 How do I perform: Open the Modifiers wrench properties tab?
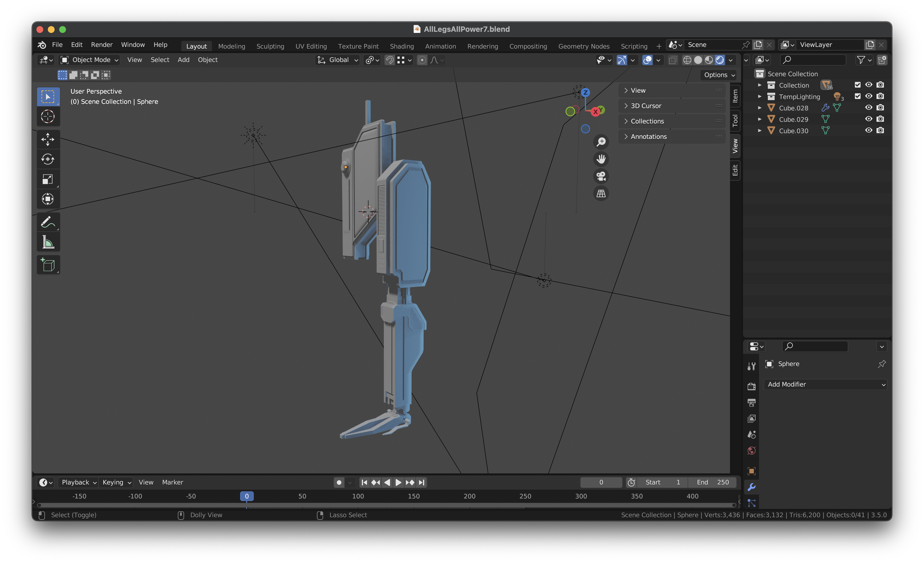pos(751,487)
